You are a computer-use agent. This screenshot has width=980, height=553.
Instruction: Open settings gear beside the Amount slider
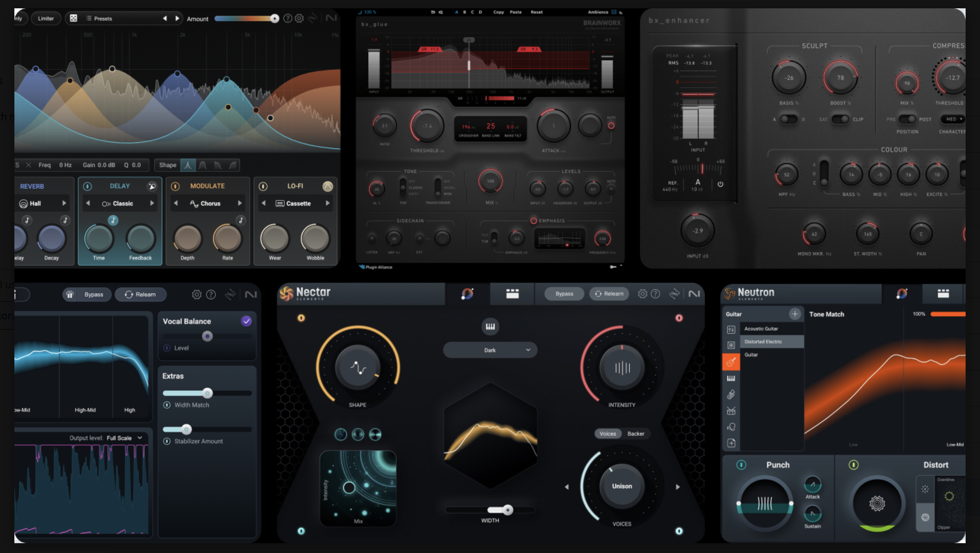[x=299, y=18]
